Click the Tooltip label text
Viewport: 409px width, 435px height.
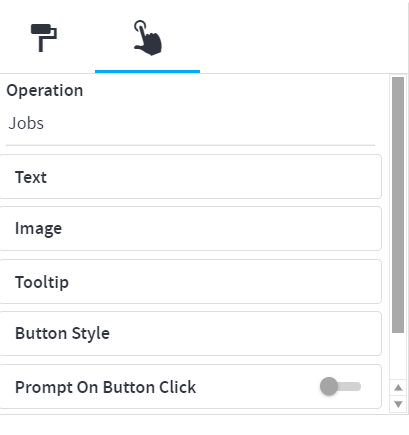(42, 282)
